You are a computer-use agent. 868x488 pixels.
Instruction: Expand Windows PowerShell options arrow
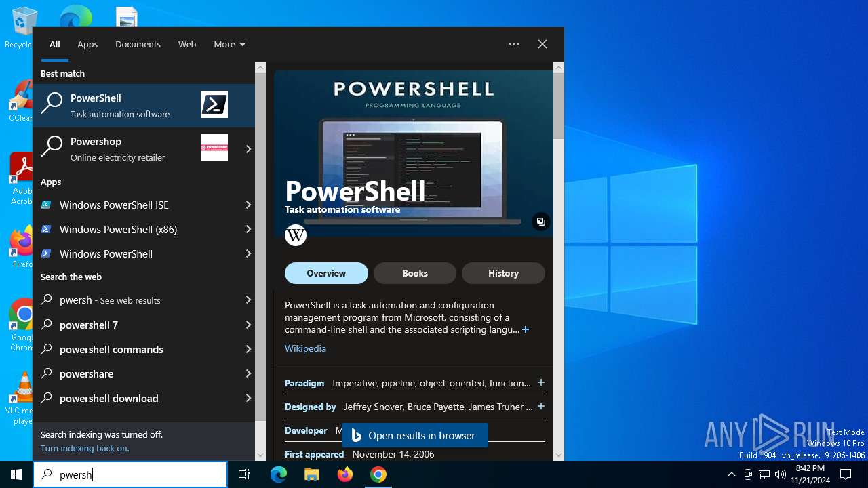(x=248, y=253)
